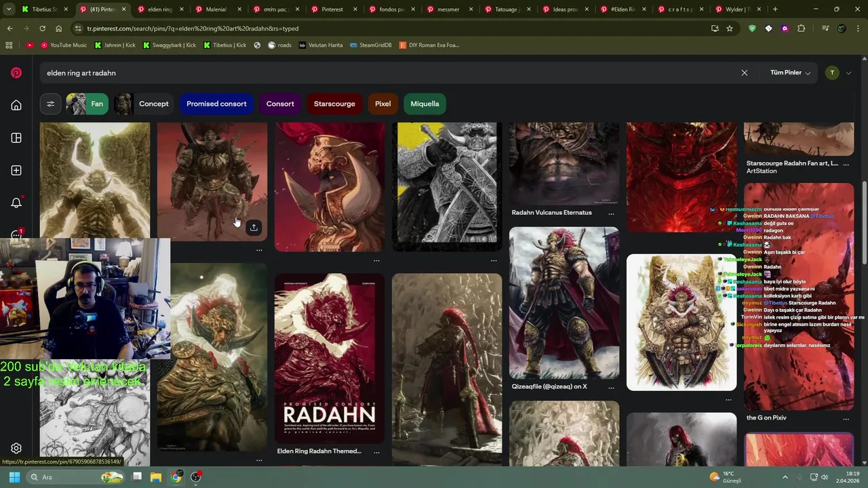
Task: Open the weather widget showing 16°C Güneşli
Action: 726,477
